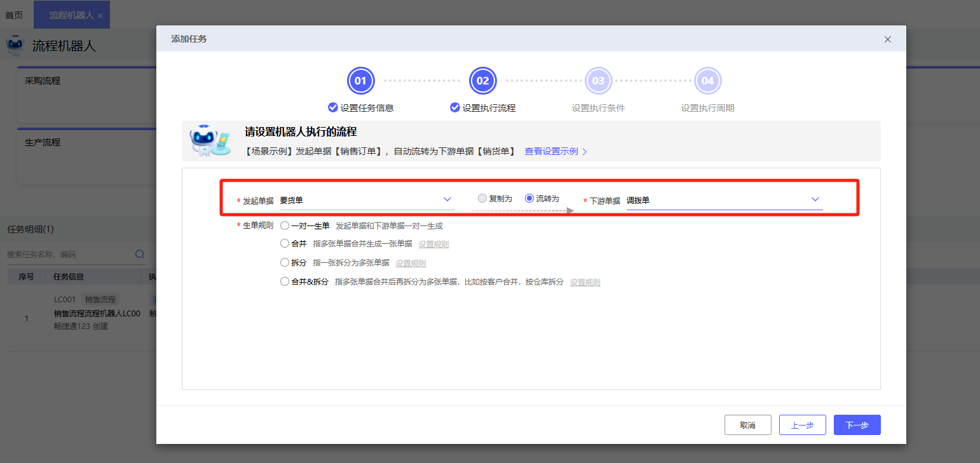Click the 任务明细(1) heading

click(x=31, y=229)
